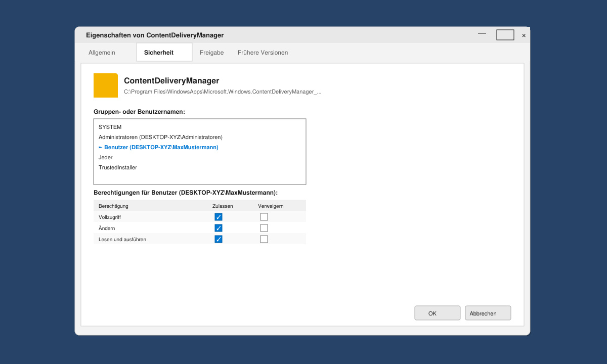607x364 pixels.
Task: Click the Zulassen column header
Action: [223, 206]
